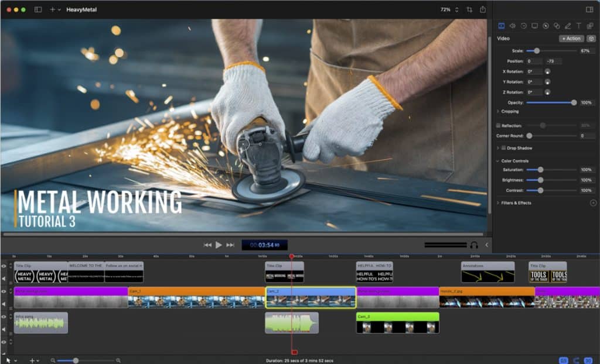Enable the Reflection checkbox
Viewport: 600px width, 364px height.
(498, 125)
